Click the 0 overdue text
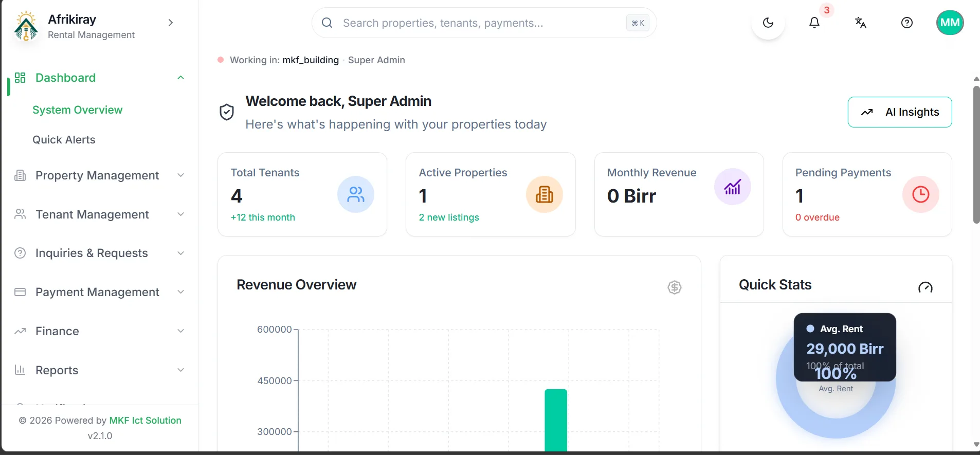The image size is (980, 455). coord(818,217)
